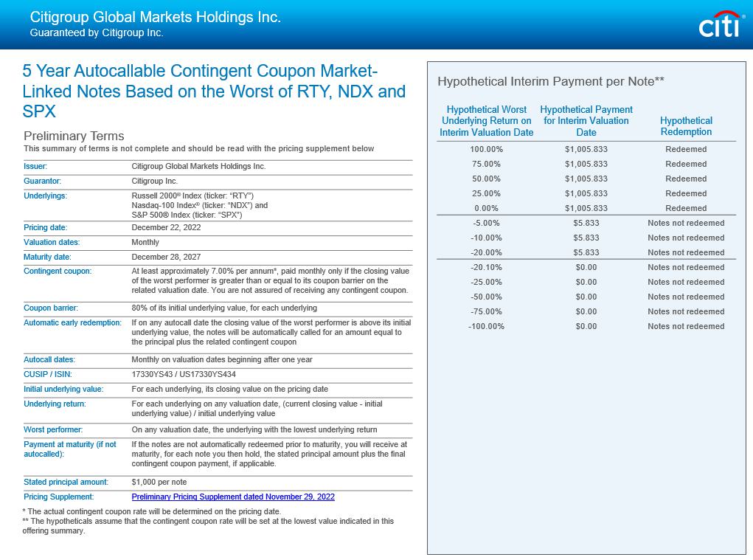This screenshot has width=753, height=560.
Task: Click the Citigroup Global Markets Holdings Inc. header title
Action: (x=155, y=17)
